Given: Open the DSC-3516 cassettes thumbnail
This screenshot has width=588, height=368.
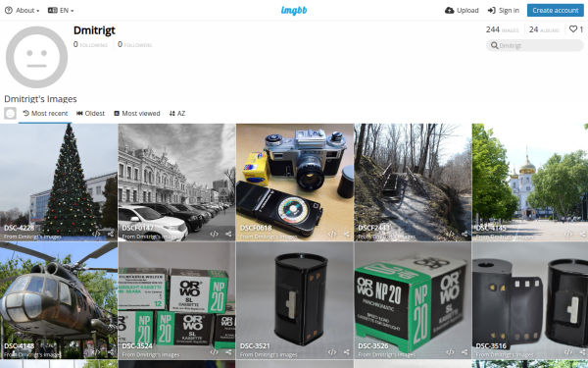Looking at the screenshot, I should (x=530, y=300).
